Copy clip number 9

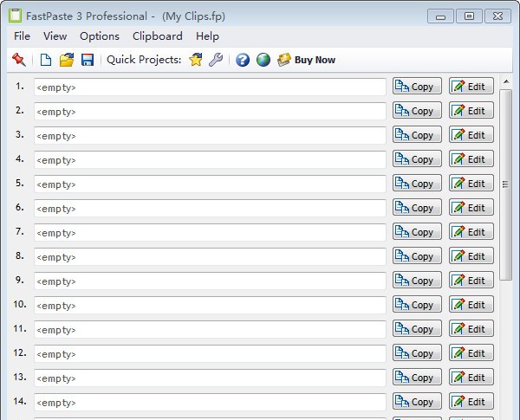(x=417, y=280)
